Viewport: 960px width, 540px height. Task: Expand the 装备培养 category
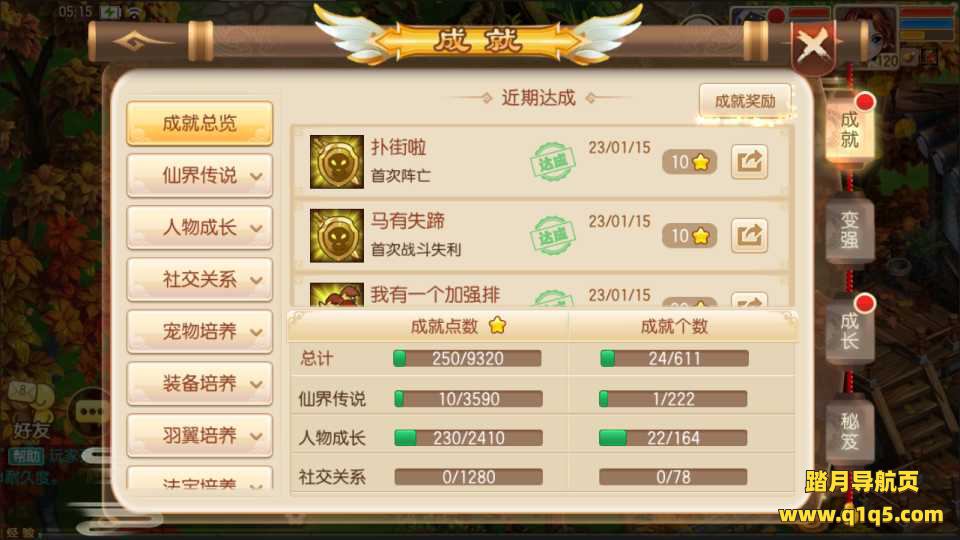pyautogui.click(x=200, y=384)
